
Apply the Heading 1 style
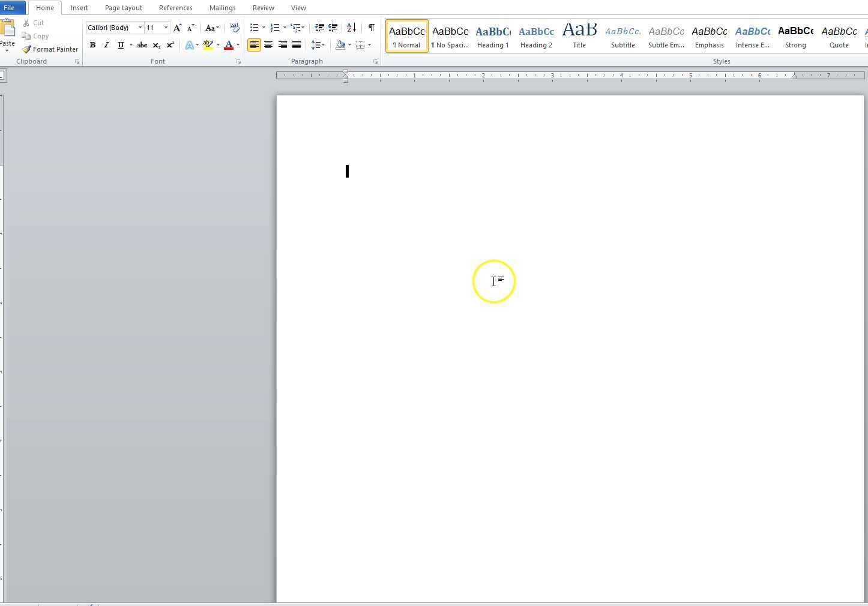point(492,35)
